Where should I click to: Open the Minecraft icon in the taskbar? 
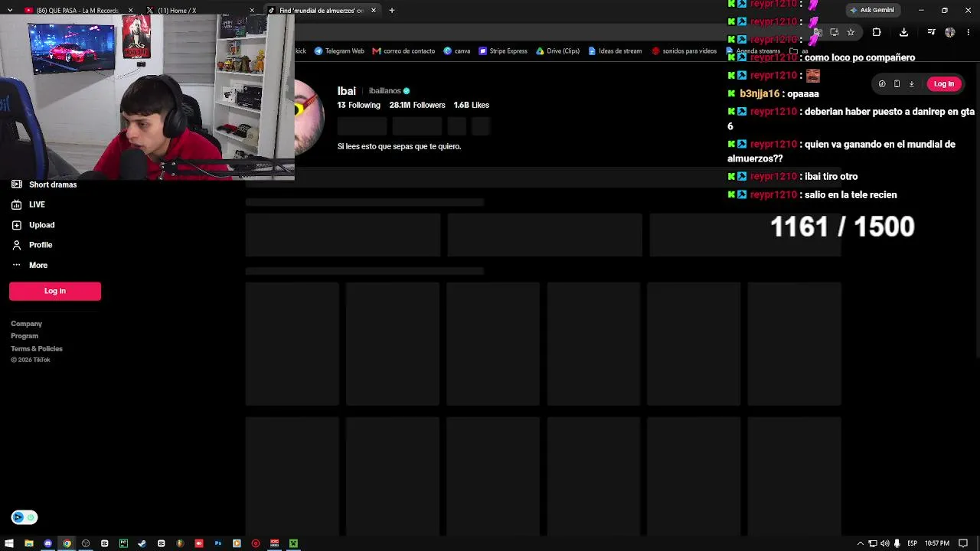[293, 543]
